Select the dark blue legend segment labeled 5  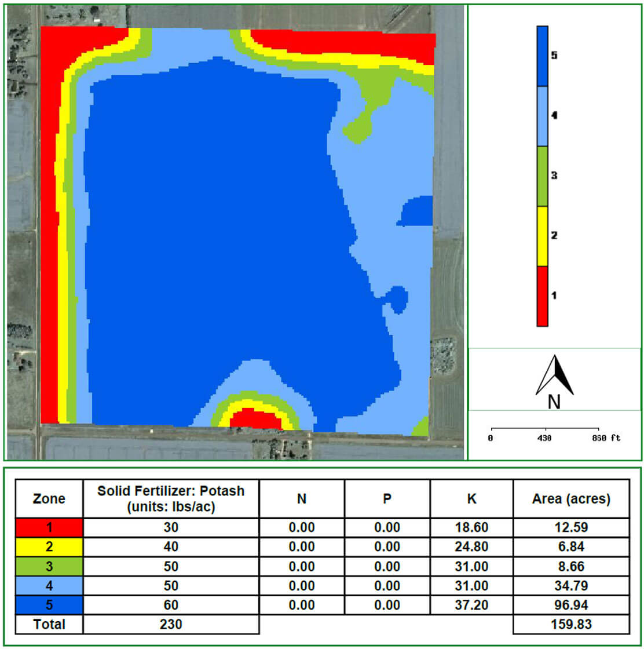coord(542,56)
